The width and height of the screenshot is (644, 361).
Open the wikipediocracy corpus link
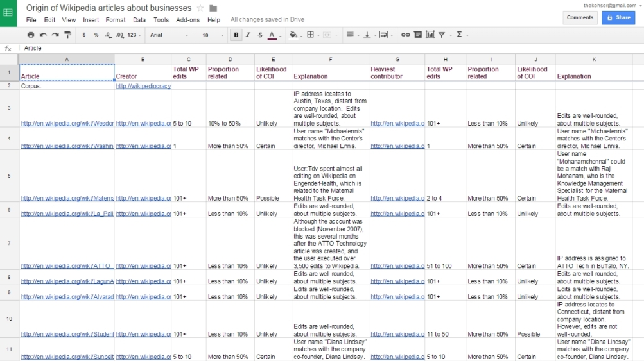click(x=143, y=86)
